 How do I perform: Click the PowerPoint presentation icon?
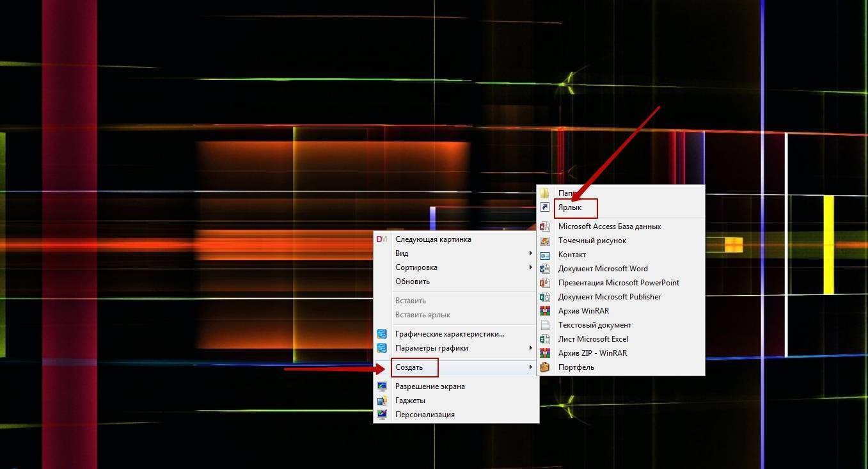coord(545,283)
